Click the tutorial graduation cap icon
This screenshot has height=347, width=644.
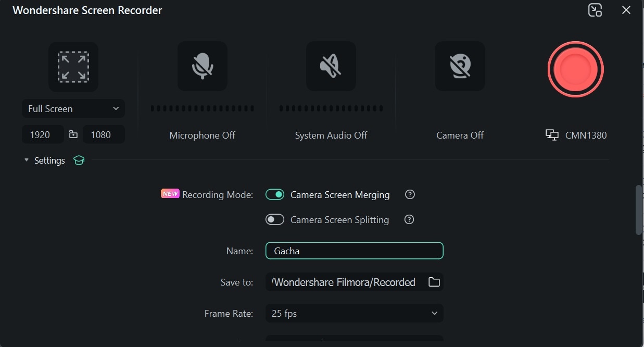[79, 160]
